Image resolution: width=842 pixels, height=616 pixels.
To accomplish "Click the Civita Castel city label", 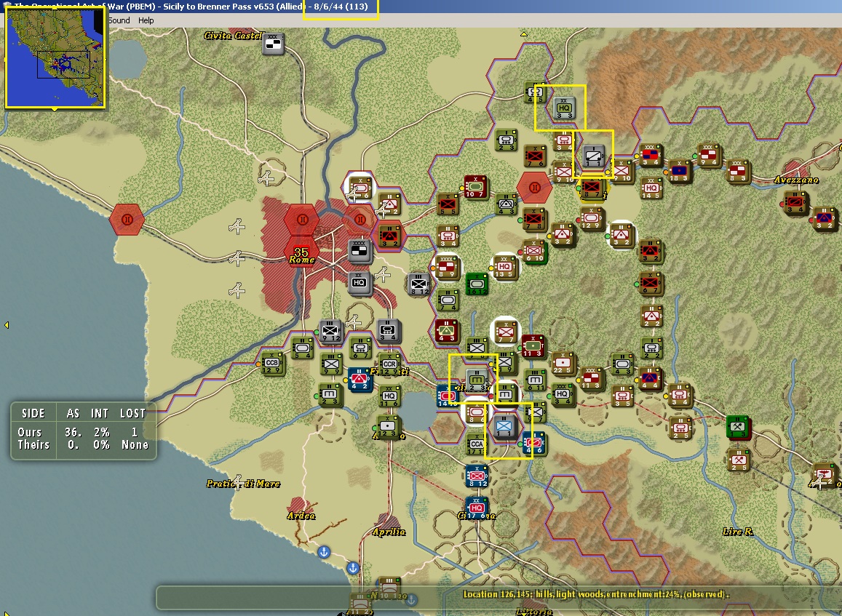I will pos(233,36).
